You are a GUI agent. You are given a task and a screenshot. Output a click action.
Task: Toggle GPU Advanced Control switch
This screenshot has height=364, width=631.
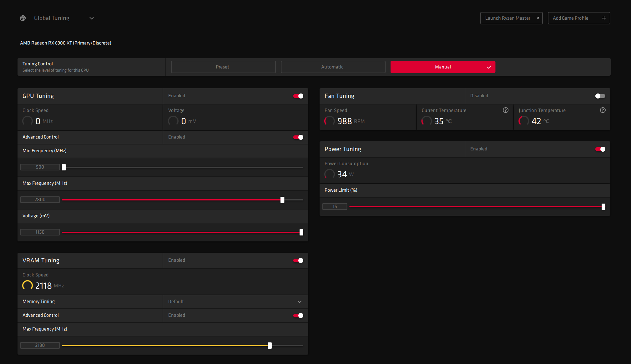click(298, 137)
